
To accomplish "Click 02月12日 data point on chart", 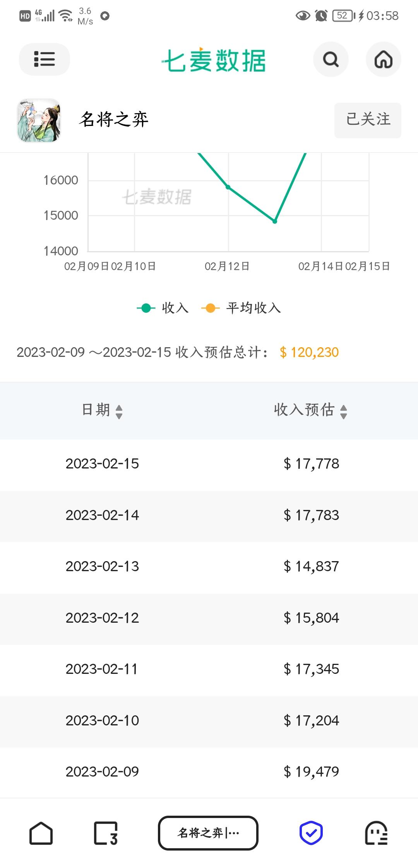I will pyautogui.click(x=228, y=187).
